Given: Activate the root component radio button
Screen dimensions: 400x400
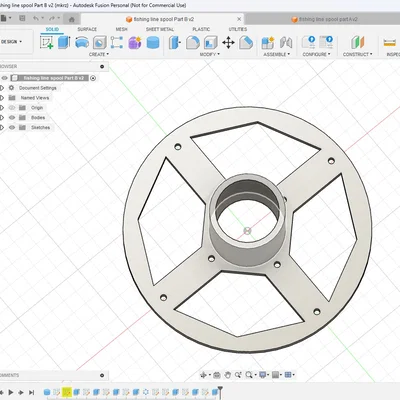Looking at the screenshot, I should tap(93, 78).
